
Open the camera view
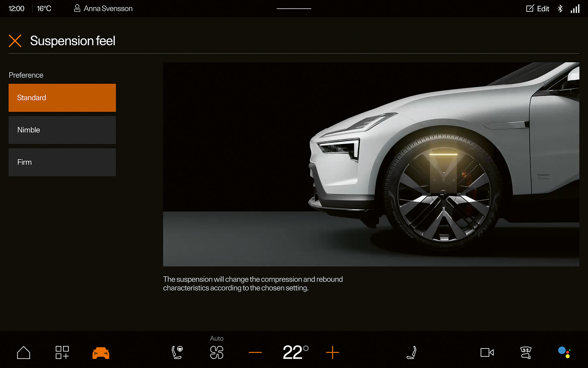pos(487,352)
